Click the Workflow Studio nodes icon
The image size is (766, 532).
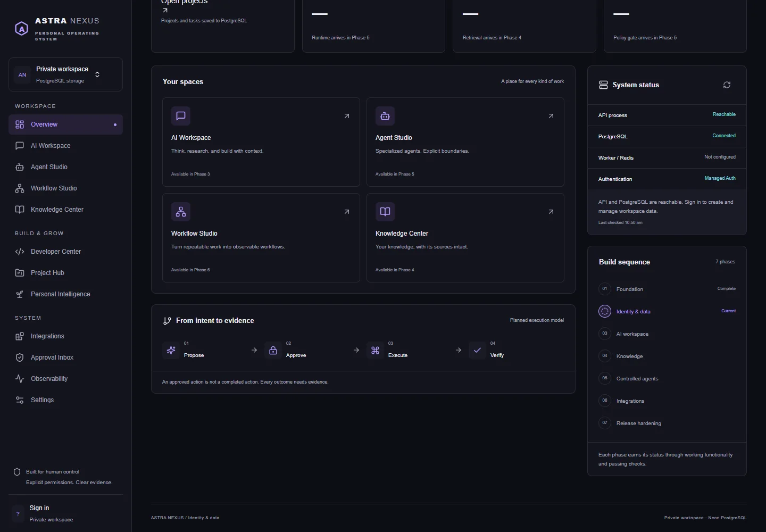coord(181,212)
